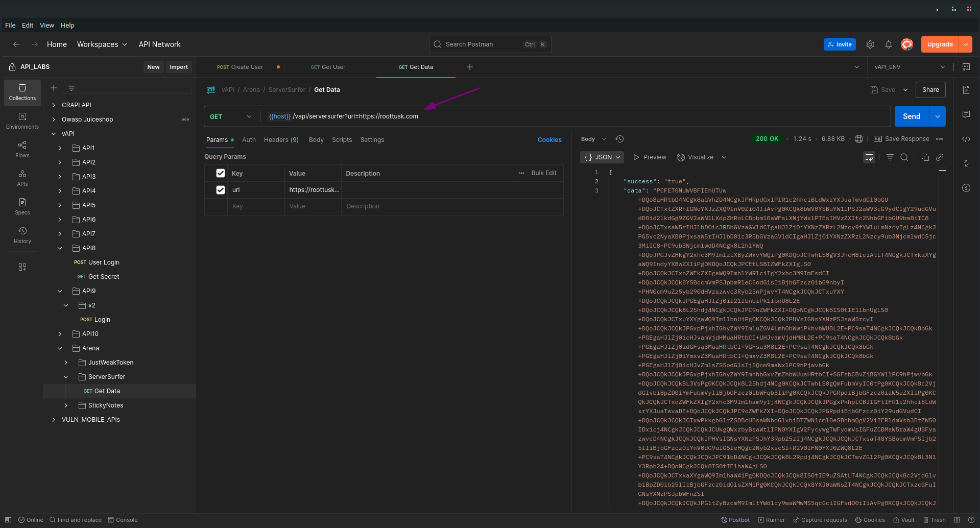The height and width of the screenshot is (528, 980).
Task: Add a new request tab
Action: (x=470, y=67)
